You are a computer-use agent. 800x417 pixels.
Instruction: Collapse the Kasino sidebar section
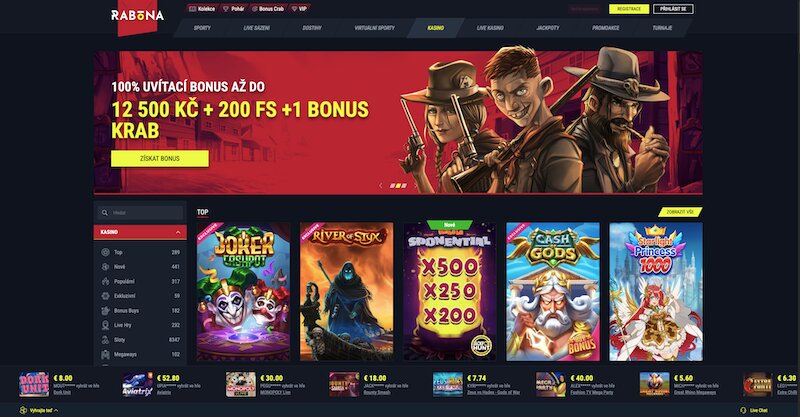click(x=178, y=232)
